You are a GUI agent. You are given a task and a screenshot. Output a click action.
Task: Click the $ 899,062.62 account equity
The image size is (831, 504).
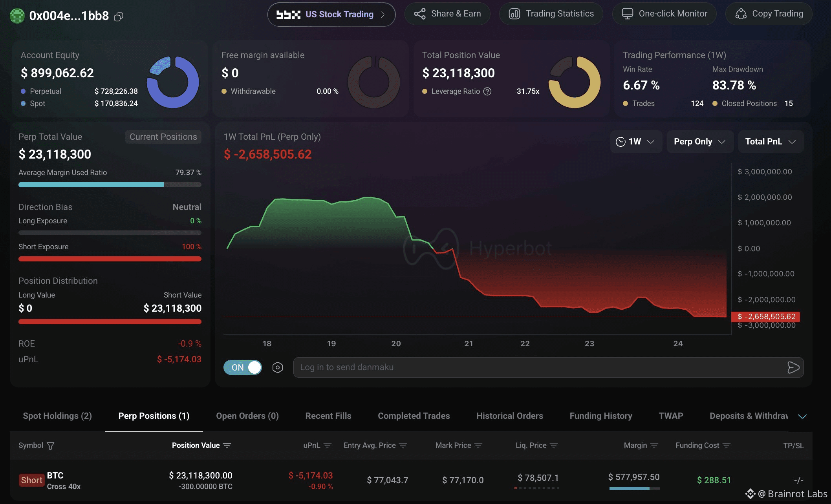pyautogui.click(x=57, y=73)
